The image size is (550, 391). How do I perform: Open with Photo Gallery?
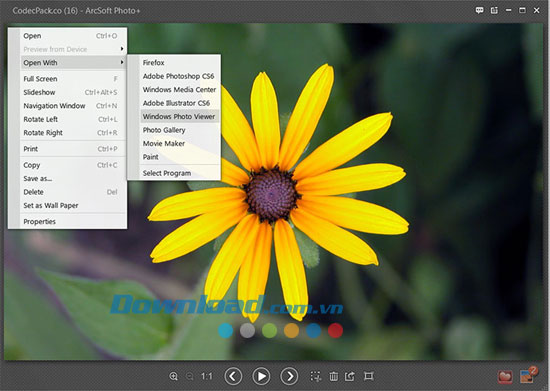tap(180, 130)
